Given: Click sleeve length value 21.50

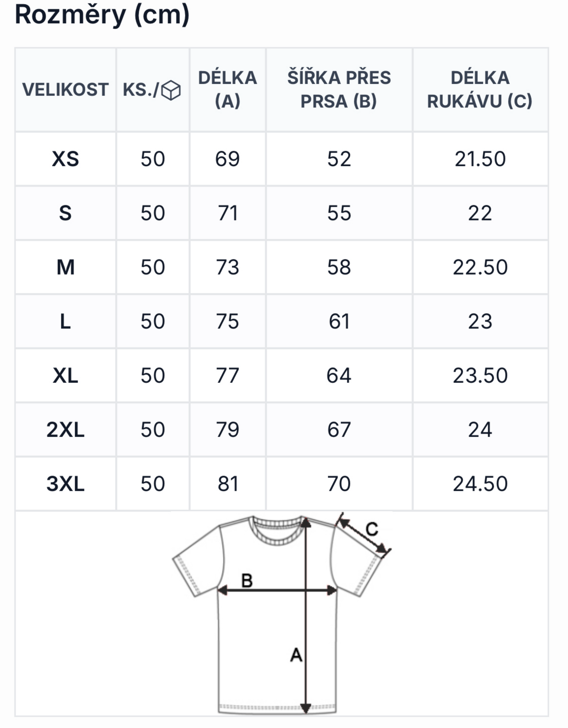Looking at the screenshot, I should [x=480, y=159].
